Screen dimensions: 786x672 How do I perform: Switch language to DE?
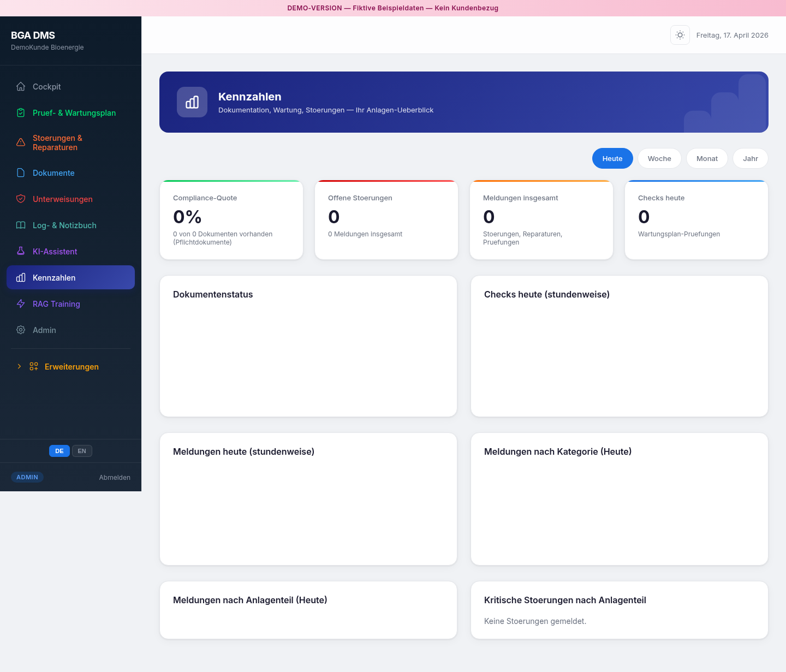[59, 451]
